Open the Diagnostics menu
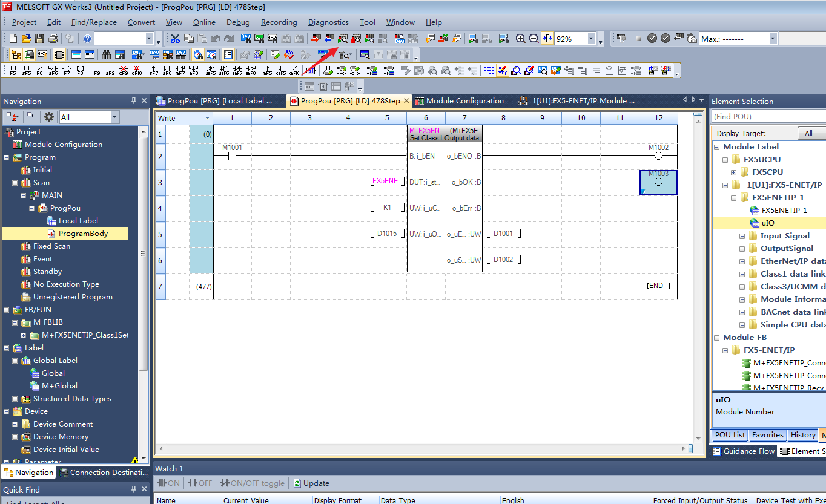The height and width of the screenshot is (504, 826). click(x=328, y=22)
